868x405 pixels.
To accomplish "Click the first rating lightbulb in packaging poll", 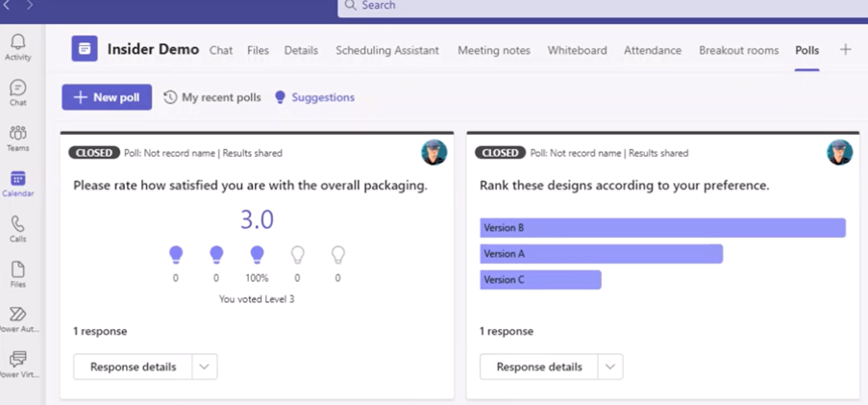I will (x=176, y=256).
